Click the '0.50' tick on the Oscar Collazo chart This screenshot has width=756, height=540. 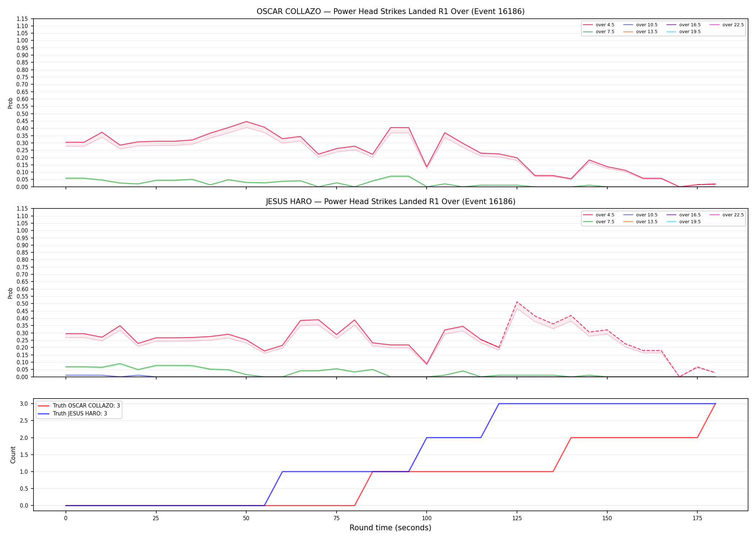tap(22, 114)
